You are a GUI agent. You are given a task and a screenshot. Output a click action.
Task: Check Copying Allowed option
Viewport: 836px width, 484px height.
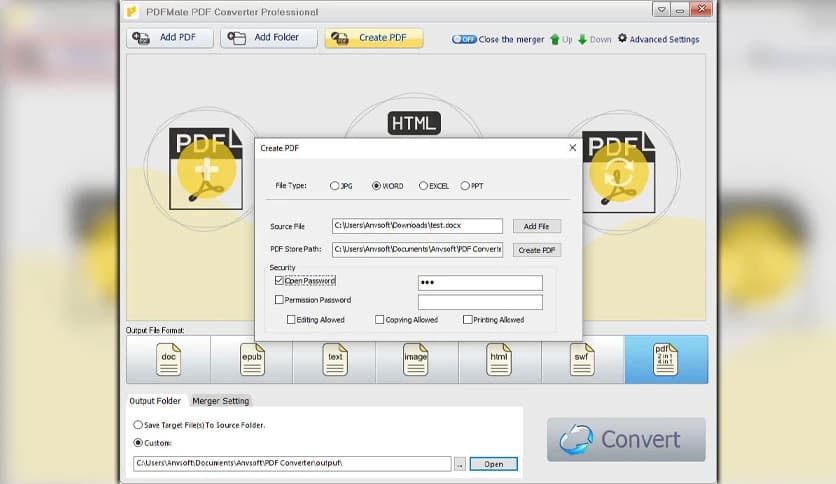(380, 319)
